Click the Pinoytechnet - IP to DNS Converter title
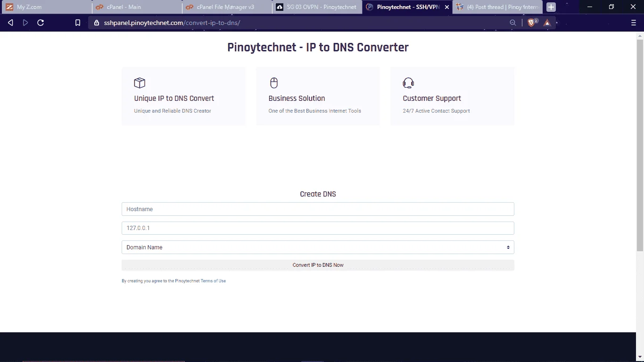Viewport: 644px width, 362px height. 318,48
